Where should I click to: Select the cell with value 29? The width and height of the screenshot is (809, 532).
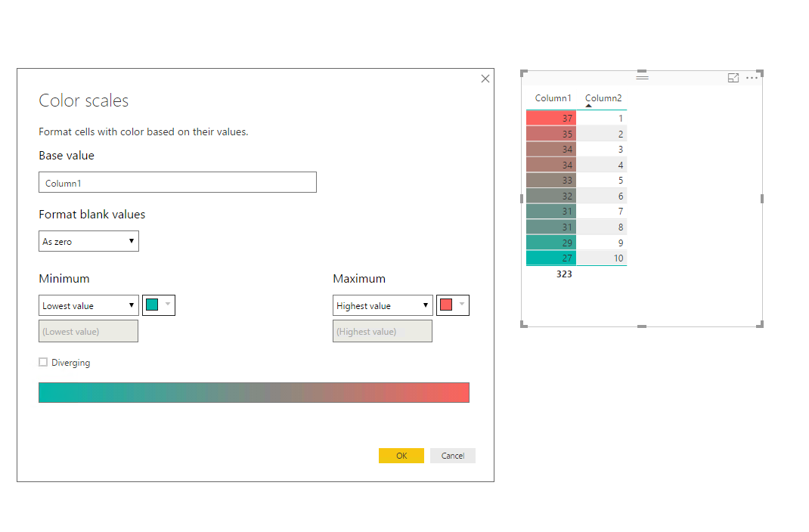click(x=551, y=243)
